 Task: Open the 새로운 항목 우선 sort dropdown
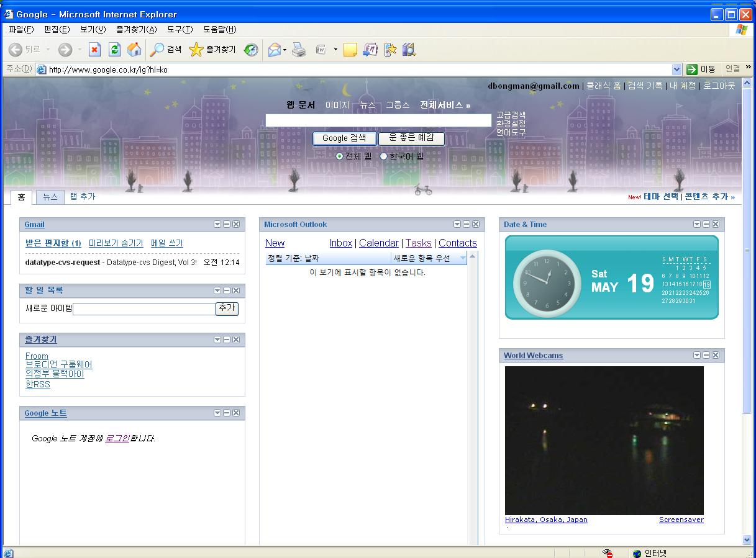click(x=429, y=258)
